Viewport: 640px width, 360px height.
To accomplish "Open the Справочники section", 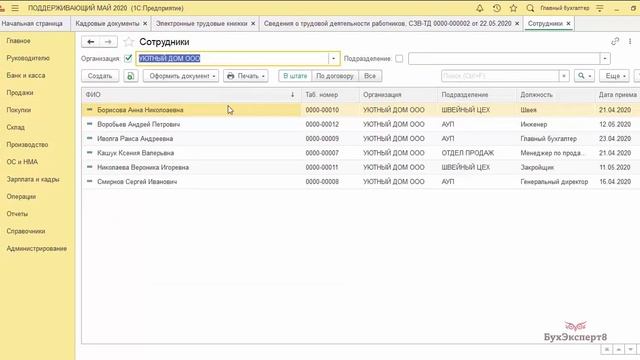I will pos(25,231).
